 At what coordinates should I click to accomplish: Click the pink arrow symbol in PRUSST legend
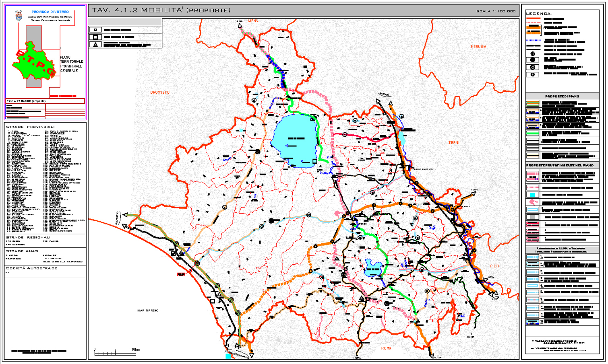click(532, 202)
